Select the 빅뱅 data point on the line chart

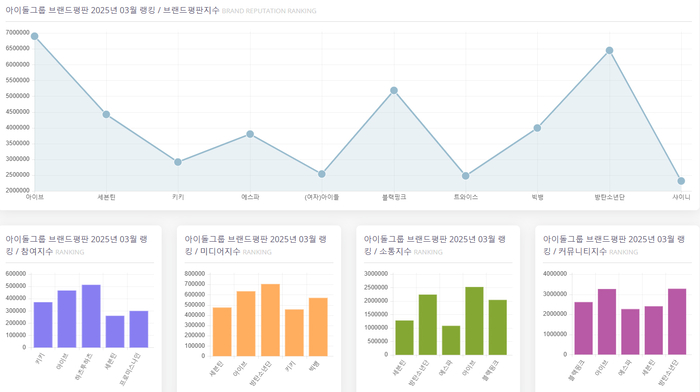(538, 128)
